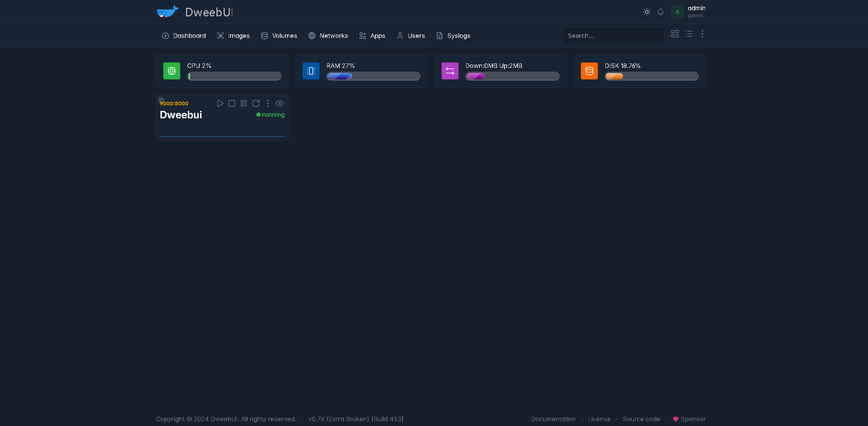Toggle light theme sun icon

coord(647,12)
